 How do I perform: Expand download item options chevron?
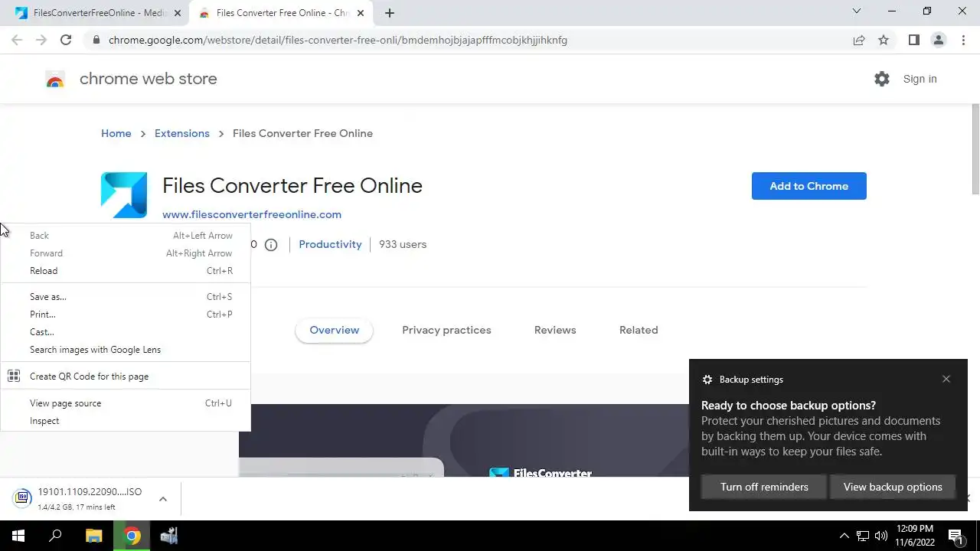pos(163,499)
